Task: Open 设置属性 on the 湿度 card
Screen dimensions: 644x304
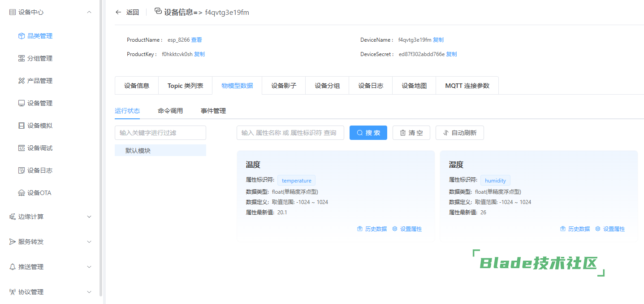Action: [x=610, y=229]
